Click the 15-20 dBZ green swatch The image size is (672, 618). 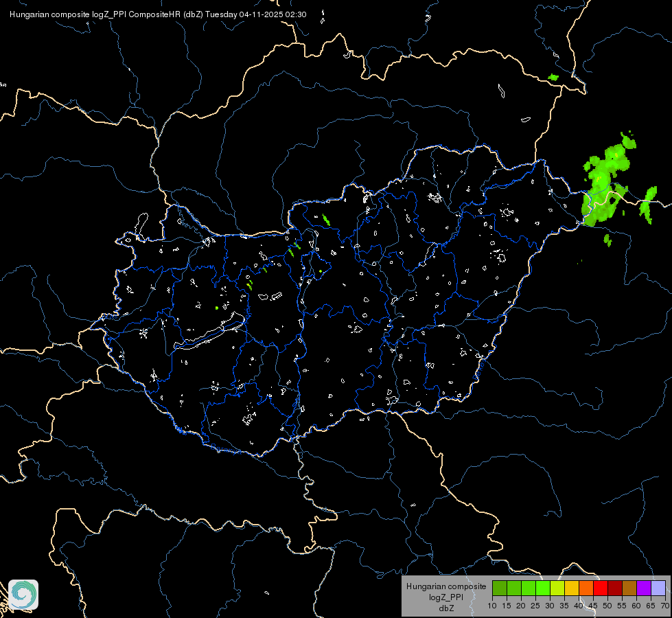click(514, 588)
